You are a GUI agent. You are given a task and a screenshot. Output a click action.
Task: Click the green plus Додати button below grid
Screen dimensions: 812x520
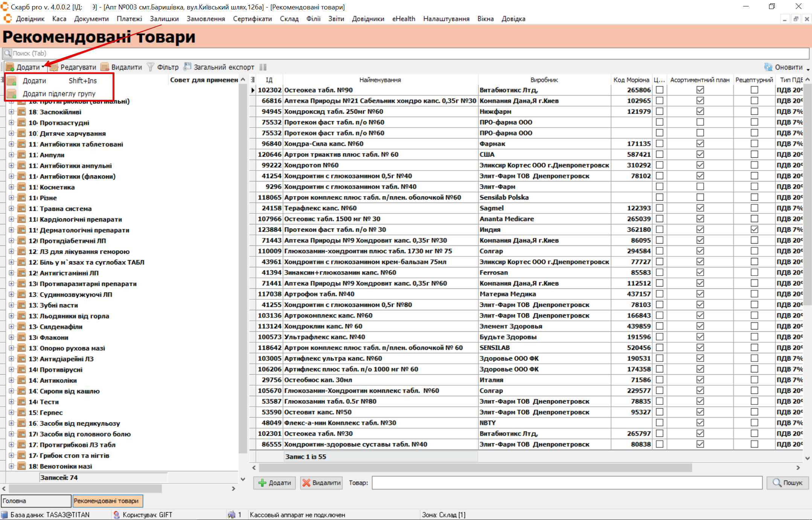pos(274,483)
